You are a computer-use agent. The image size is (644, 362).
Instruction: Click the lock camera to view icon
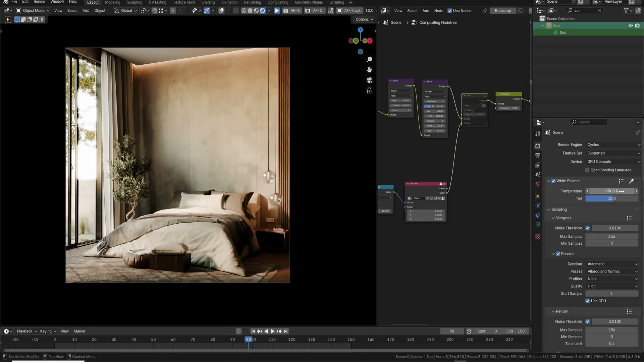pos(369,90)
